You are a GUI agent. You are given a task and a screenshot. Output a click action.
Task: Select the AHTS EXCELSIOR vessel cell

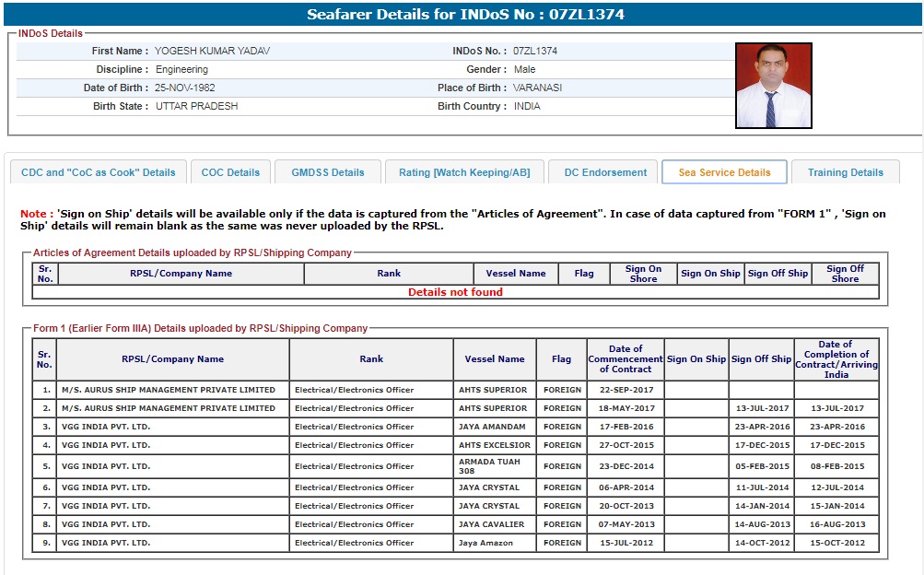495,445
